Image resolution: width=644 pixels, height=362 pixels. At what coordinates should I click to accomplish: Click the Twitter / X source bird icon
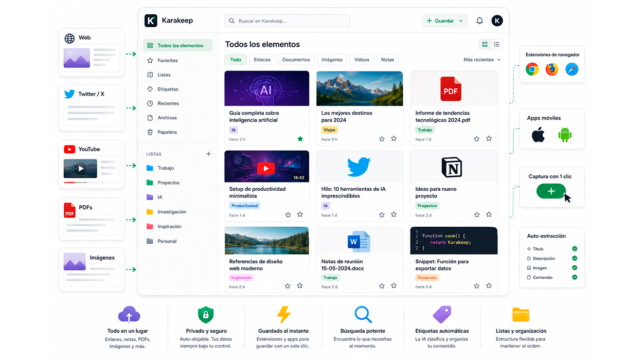69,94
